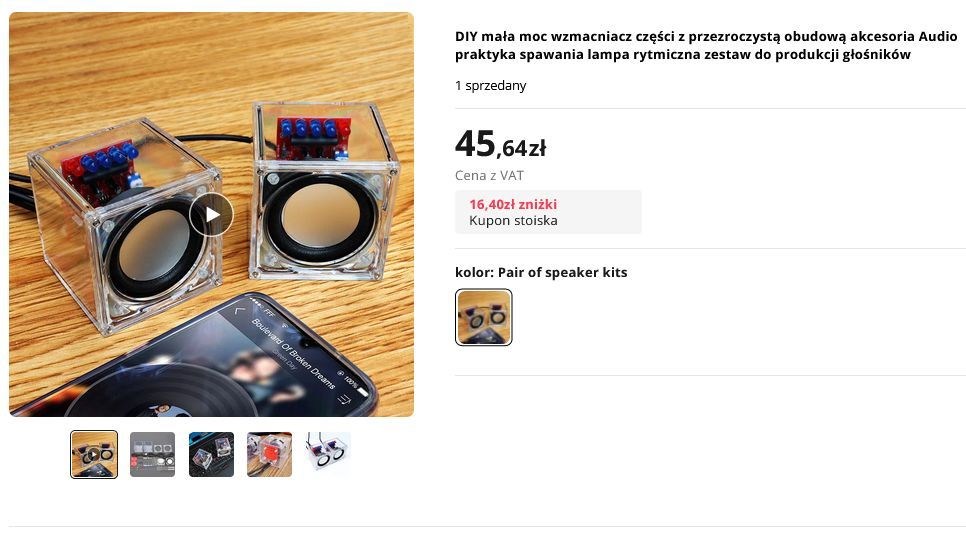
Task: Click the kolor option label
Action: (541, 272)
